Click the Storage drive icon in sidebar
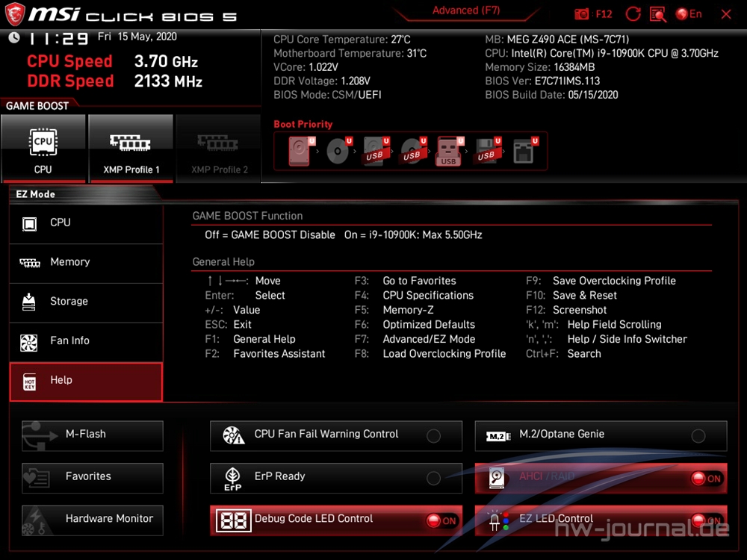Viewport: 747px width, 560px height. (29, 302)
